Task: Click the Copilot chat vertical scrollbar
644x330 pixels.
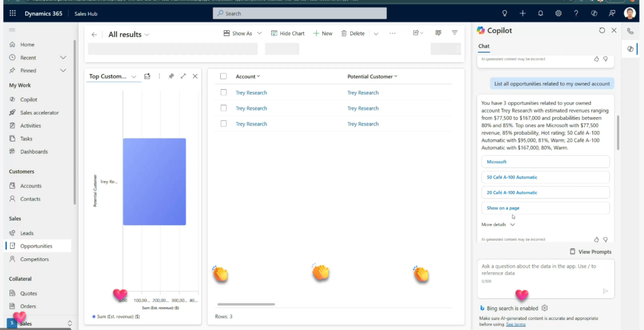Action: click(x=618, y=133)
